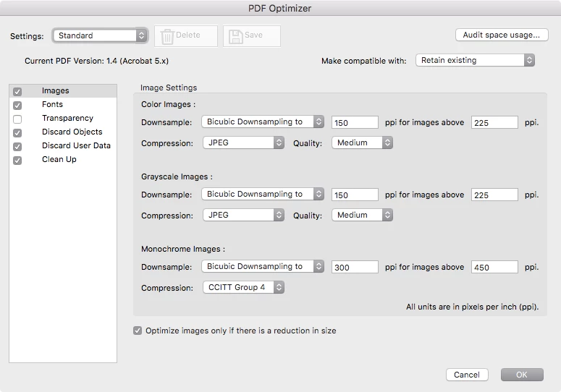Click the floppy disk Save icon
561x392 pixels.
tap(235, 36)
